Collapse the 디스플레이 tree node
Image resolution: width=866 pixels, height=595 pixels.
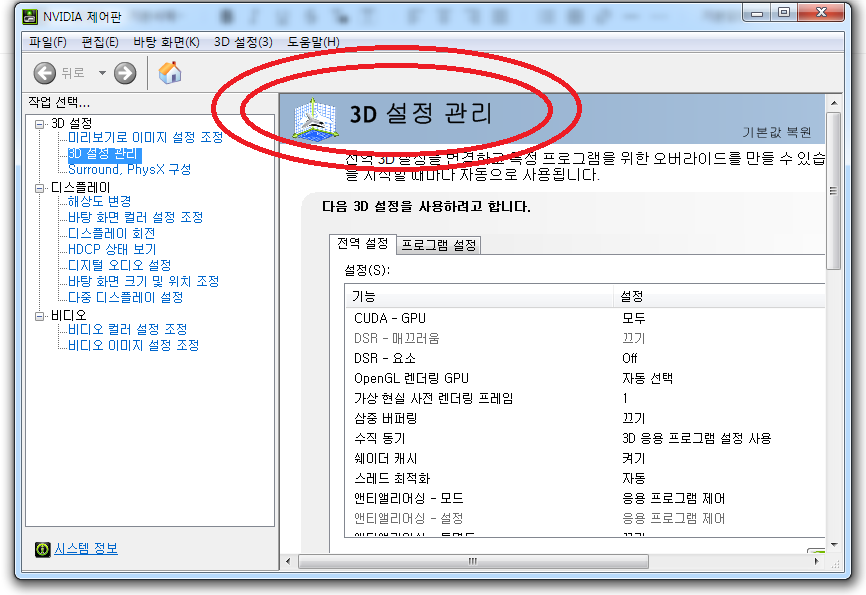point(39,188)
